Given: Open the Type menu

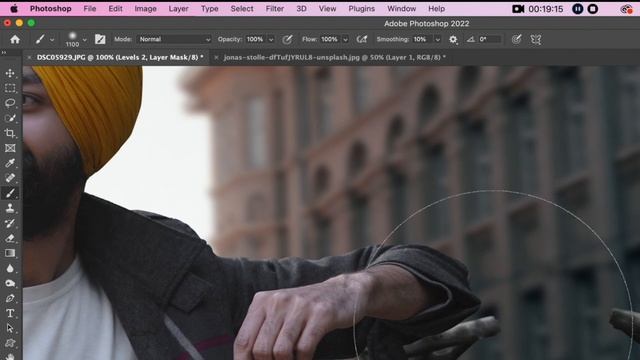Looking at the screenshot, I should click(x=209, y=9).
